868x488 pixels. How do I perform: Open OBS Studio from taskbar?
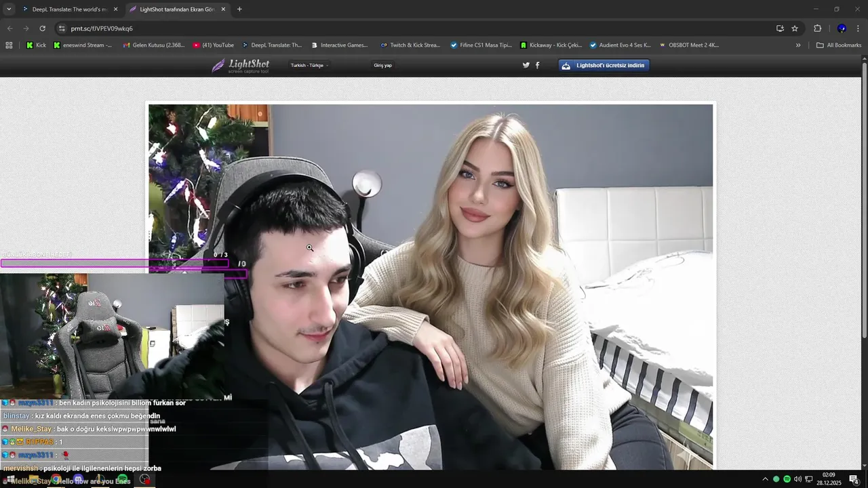click(x=145, y=480)
